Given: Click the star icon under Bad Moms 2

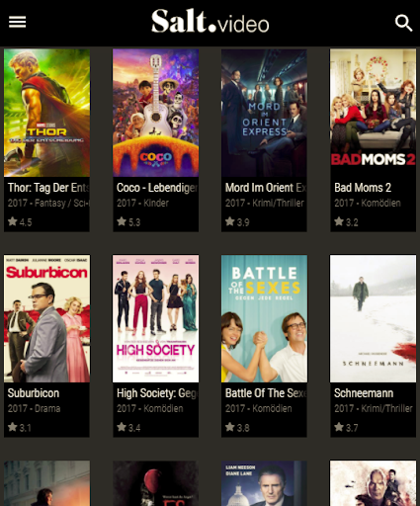Looking at the screenshot, I should pyautogui.click(x=339, y=221).
